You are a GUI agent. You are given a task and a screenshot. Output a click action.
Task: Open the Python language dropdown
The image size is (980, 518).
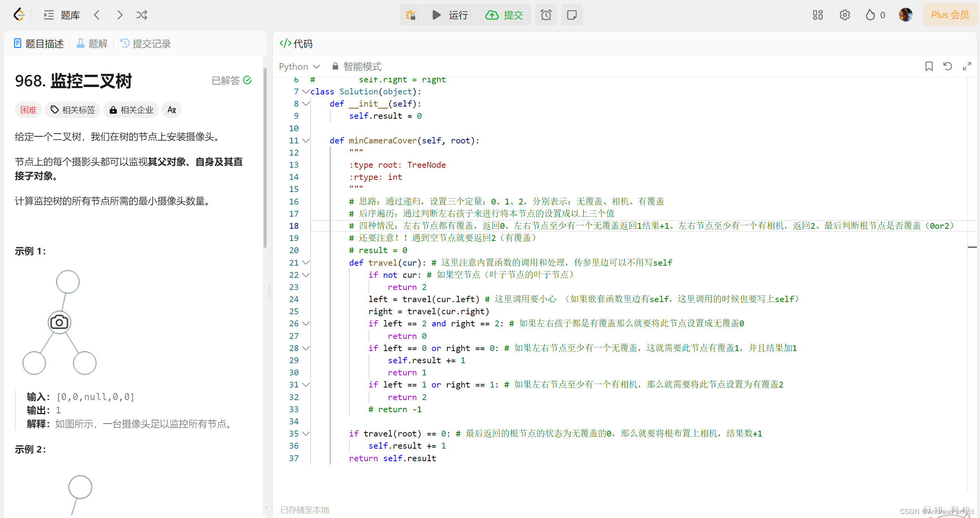pyautogui.click(x=299, y=66)
